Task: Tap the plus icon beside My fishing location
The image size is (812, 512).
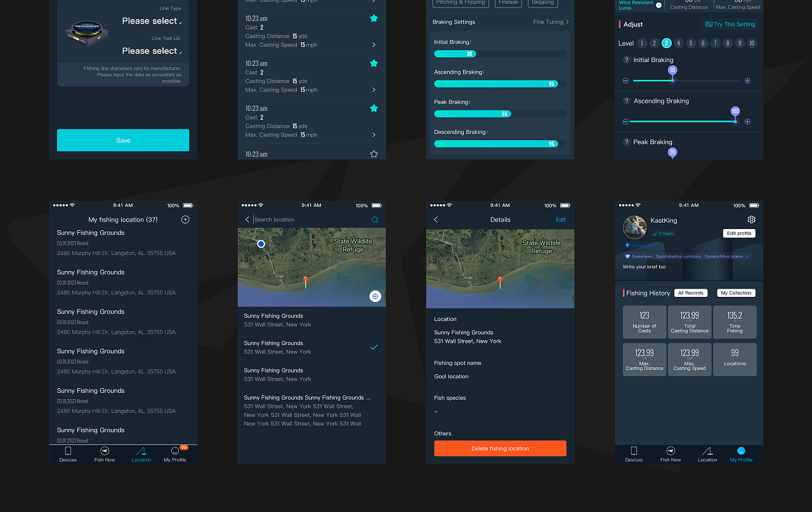Action: pos(185,220)
